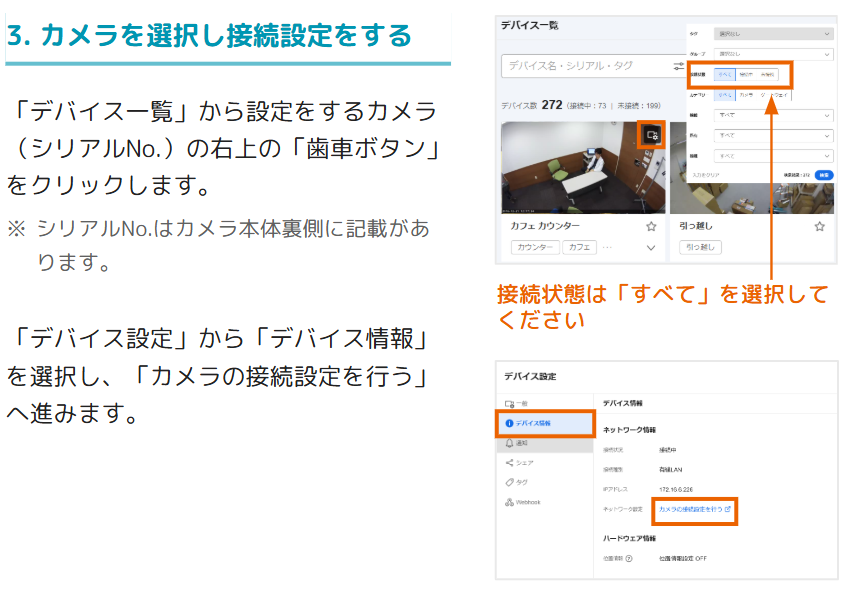Select 接続中 in the 接続状態 filter

point(746,74)
